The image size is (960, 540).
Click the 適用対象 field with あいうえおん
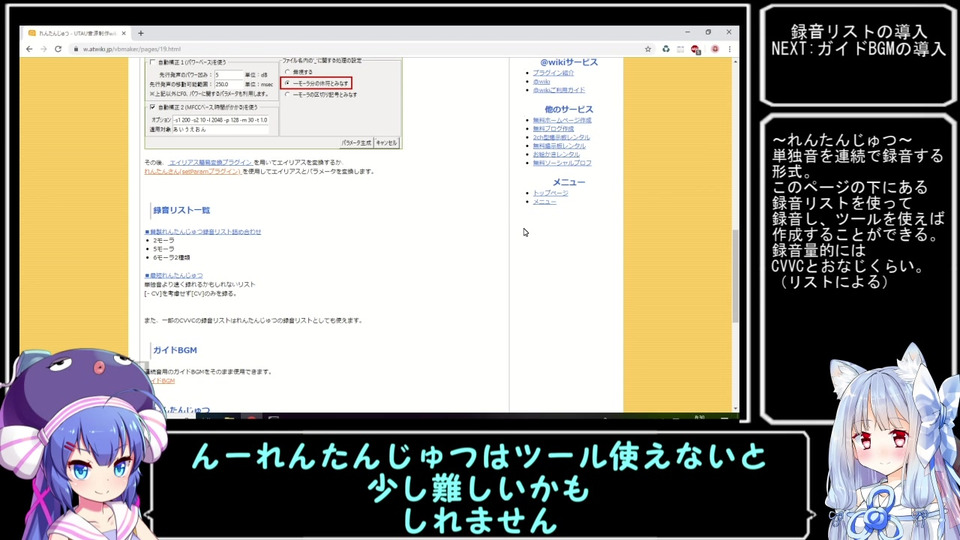220,129
